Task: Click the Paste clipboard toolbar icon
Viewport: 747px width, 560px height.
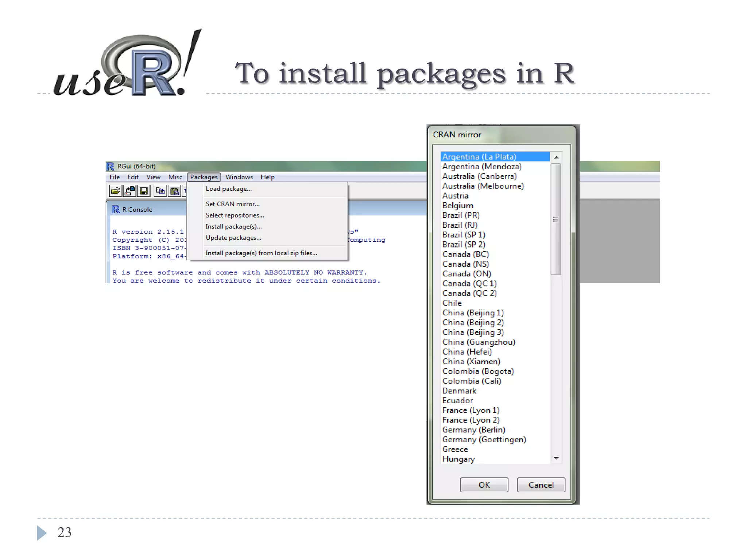Action: click(174, 191)
